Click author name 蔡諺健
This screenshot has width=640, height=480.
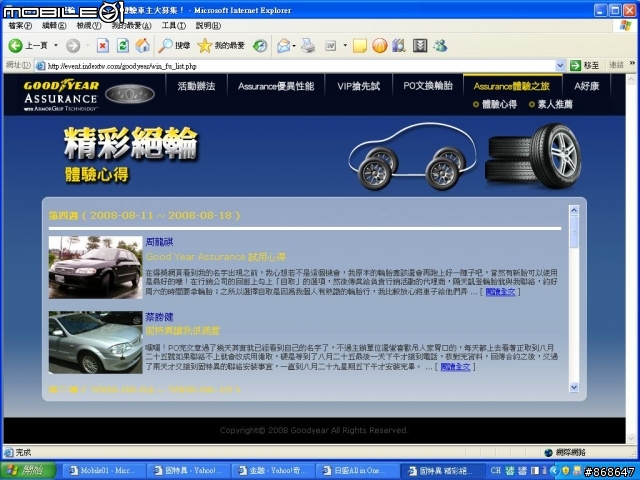tap(159, 317)
